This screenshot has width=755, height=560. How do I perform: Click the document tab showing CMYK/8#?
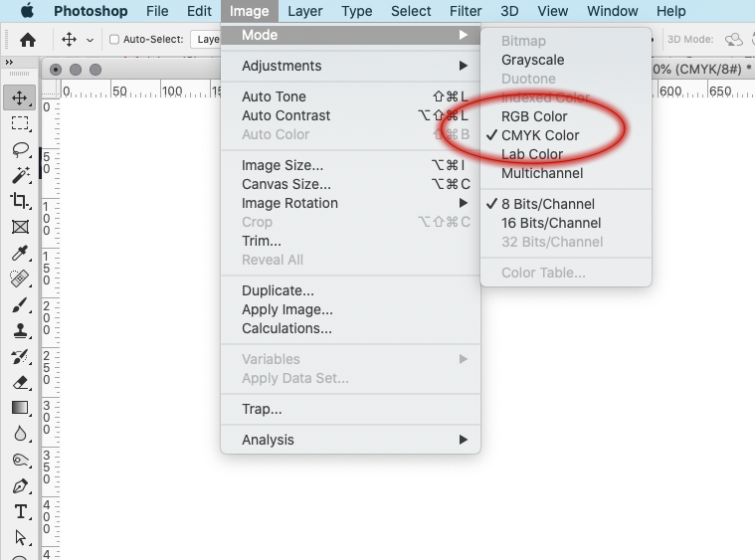pos(702,69)
